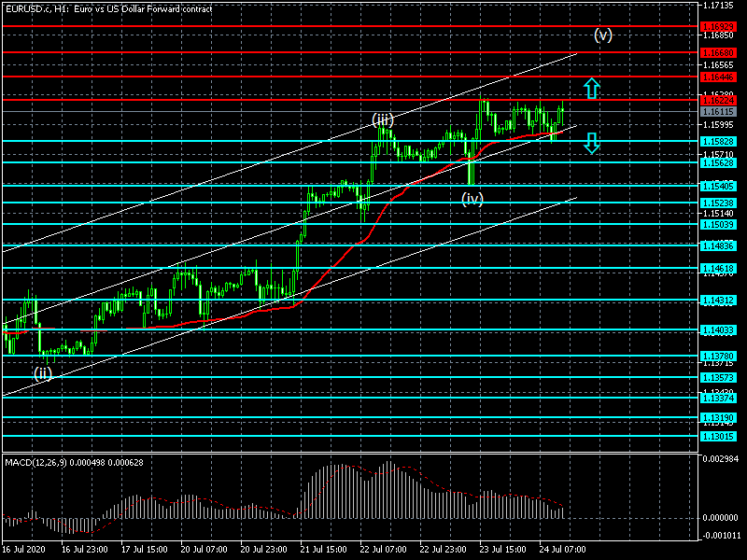Click the 22 Jul 07:00 time label
The height and width of the screenshot is (560, 747).
click(383, 550)
